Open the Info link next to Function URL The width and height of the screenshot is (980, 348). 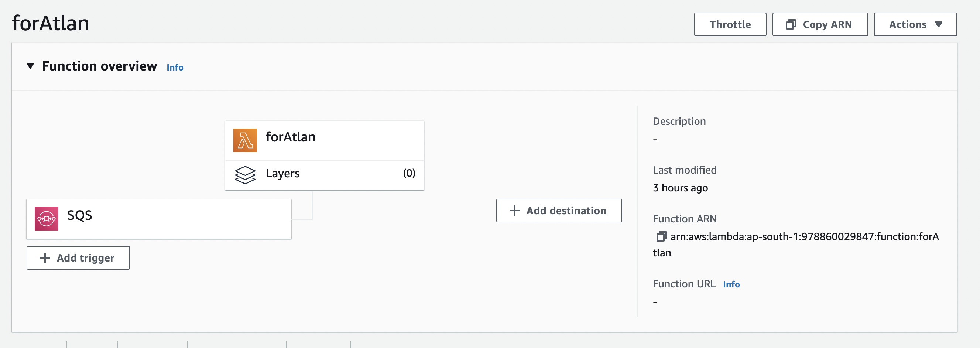(x=731, y=284)
